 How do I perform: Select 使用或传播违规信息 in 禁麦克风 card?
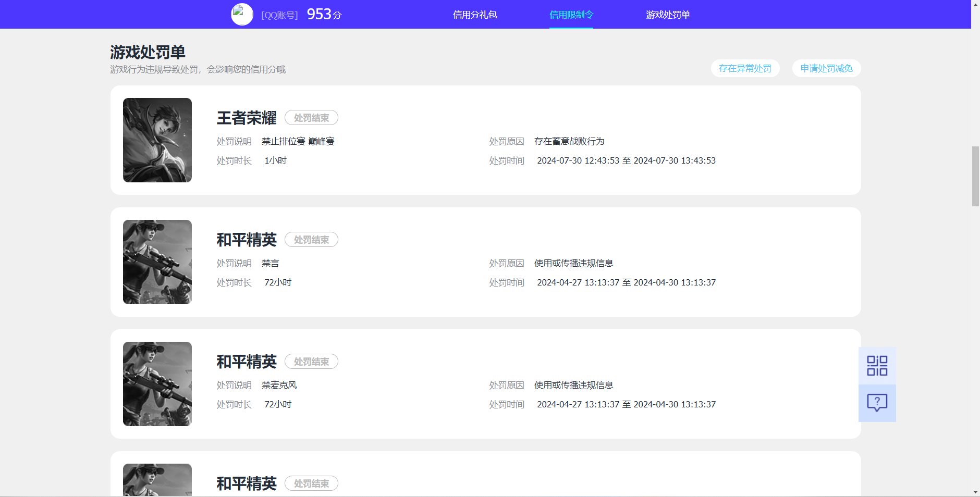pyautogui.click(x=573, y=385)
